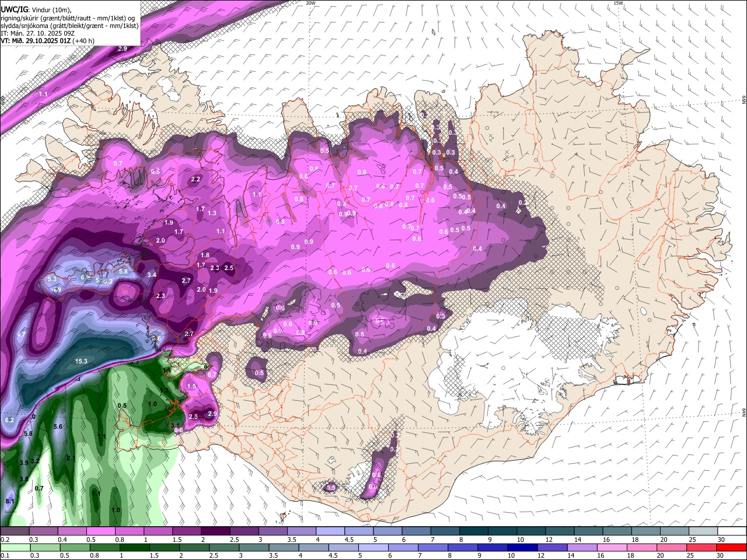
Task: Click the 3.4 snowfall value on map
Action: 152,274
